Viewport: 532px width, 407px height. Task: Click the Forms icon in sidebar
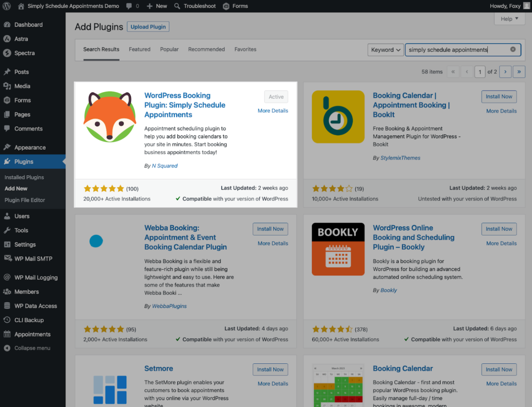point(7,100)
